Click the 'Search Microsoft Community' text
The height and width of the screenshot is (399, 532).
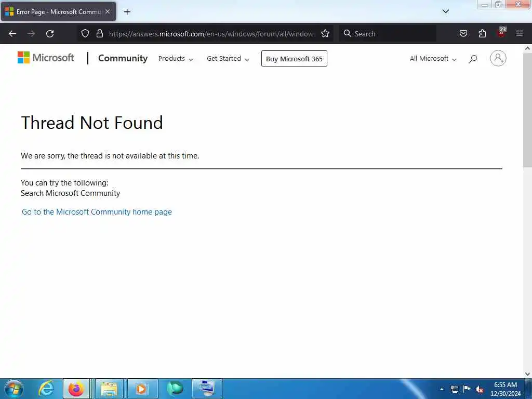click(70, 193)
